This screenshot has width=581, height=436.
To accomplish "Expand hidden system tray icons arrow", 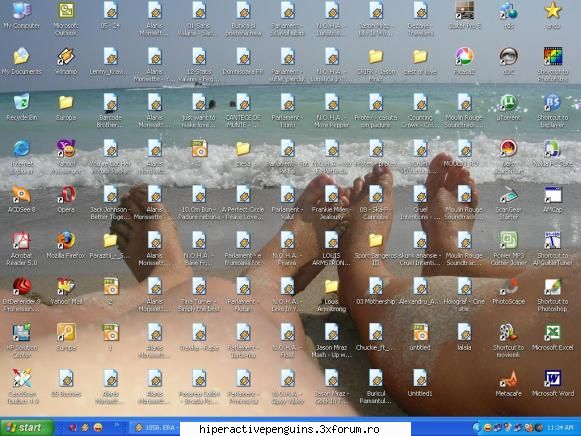I will pos(477,428).
